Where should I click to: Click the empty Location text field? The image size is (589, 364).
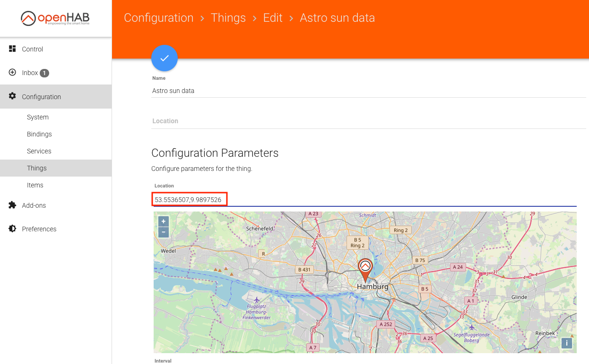point(369,121)
